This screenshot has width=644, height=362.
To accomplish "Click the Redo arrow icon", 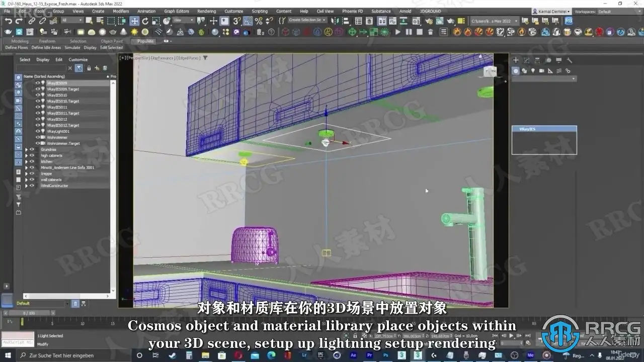I will 19,21.
